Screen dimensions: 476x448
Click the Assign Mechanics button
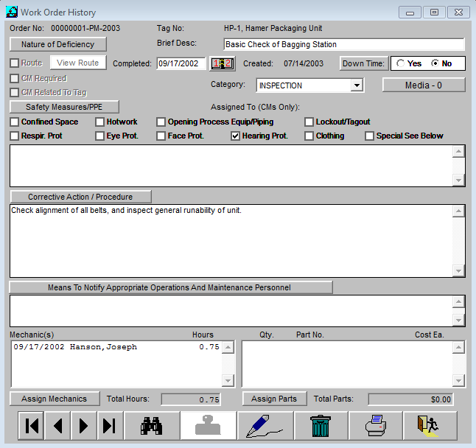(55, 399)
